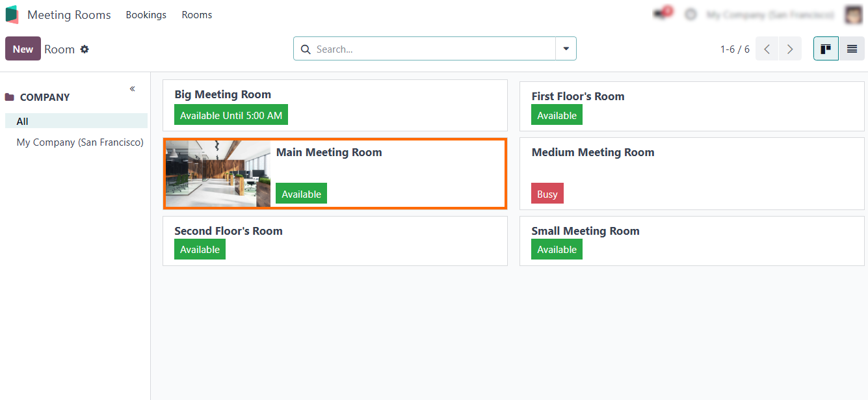The width and height of the screenshot is (868, 400).
Task: Go to next page of rooms
Action: (790, 49)
